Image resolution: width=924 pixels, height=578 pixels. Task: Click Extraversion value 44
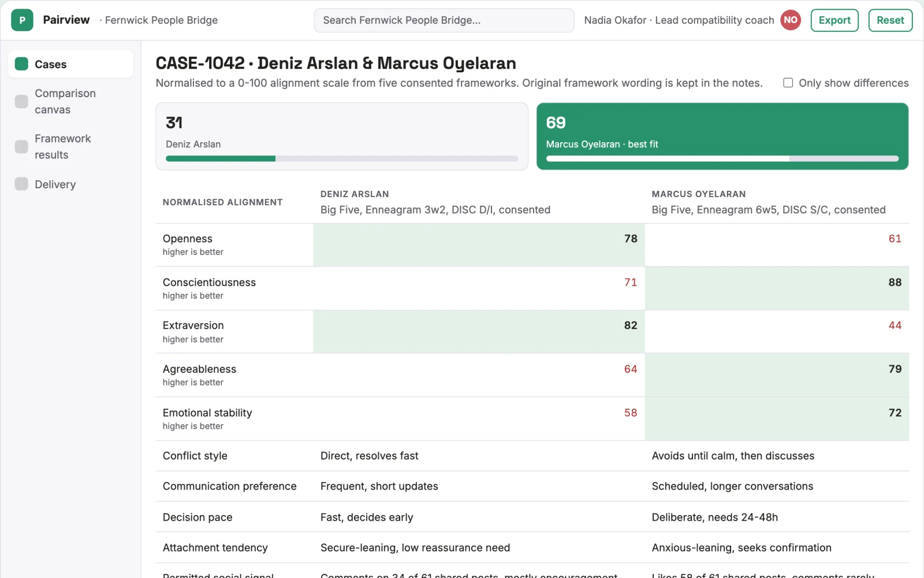tap(895, 325)
